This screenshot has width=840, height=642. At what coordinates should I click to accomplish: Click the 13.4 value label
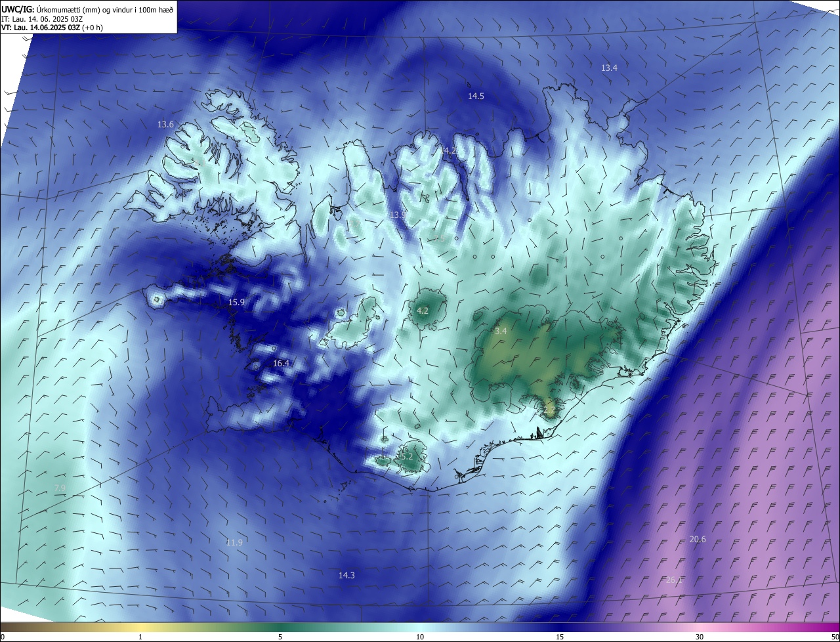pos(609,68)
